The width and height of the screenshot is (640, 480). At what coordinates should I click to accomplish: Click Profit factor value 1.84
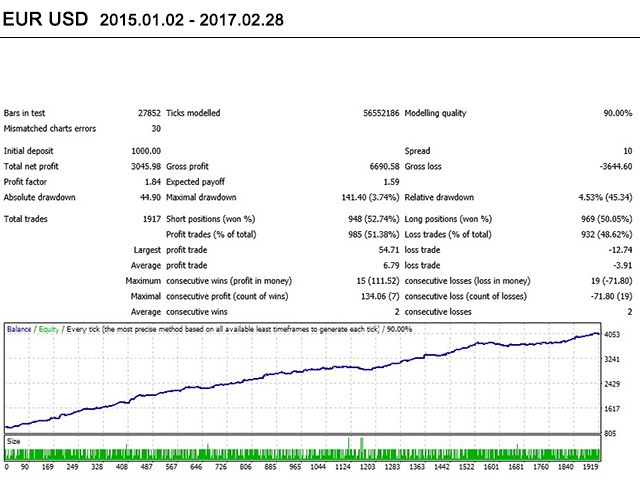[153, 182]
